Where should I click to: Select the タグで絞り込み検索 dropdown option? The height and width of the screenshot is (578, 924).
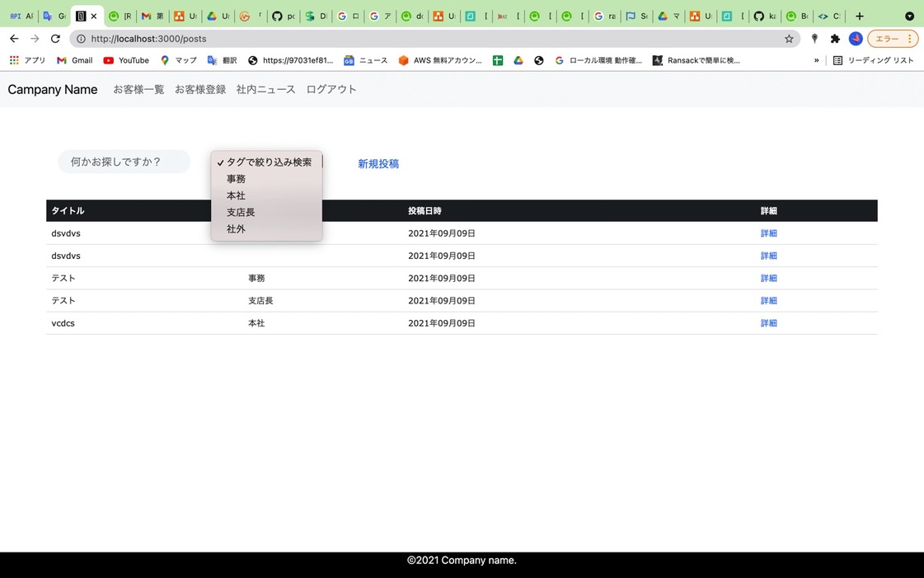pyautogui.click(x=266, y=162)
